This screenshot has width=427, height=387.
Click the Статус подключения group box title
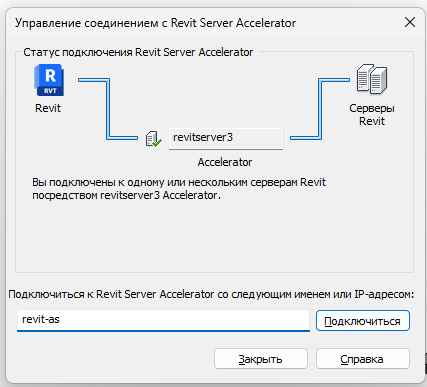click(x=138, y=52)
